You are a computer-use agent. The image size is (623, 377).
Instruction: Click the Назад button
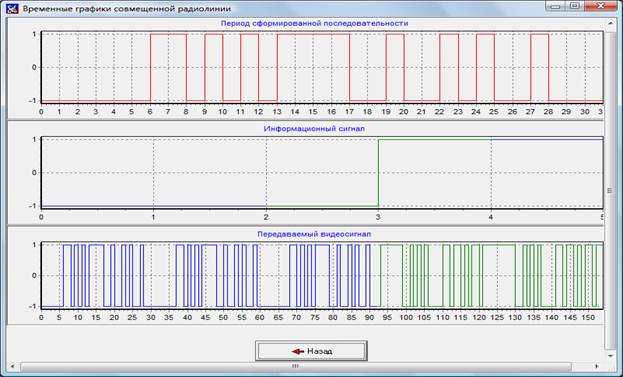click(311, 351)
